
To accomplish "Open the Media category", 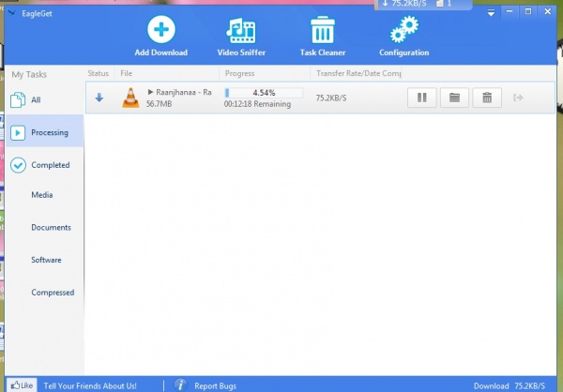I will click(x=42, y=195).
